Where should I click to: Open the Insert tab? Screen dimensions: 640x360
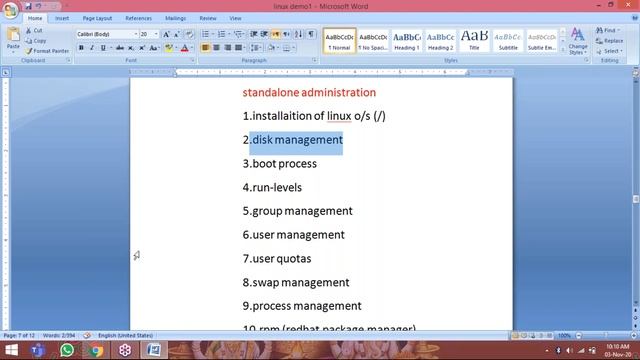[62, 18]
